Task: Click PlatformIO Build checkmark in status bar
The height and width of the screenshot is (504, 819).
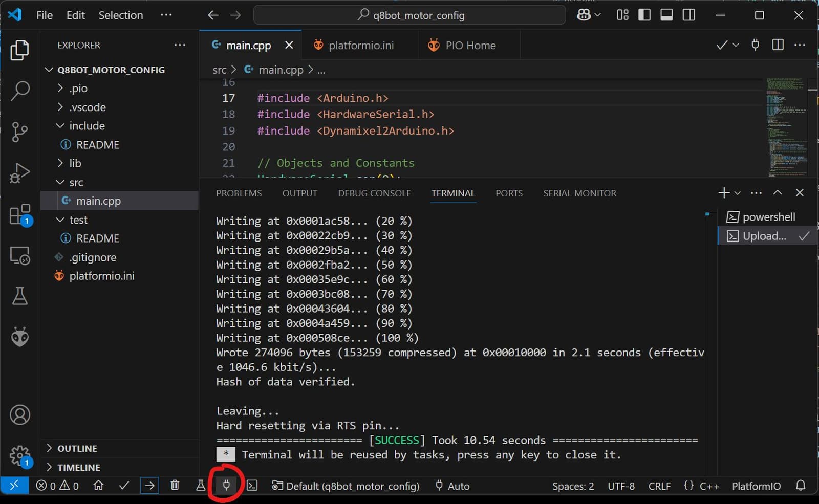Action: coord(124,485)
